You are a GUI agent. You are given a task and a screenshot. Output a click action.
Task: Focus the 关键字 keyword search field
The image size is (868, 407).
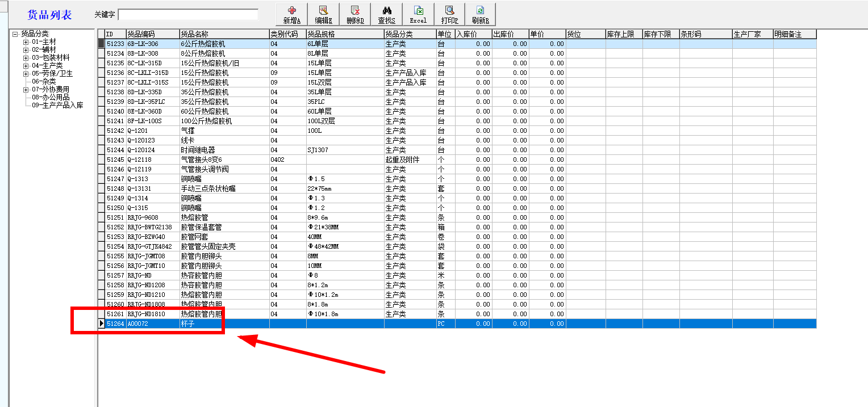click(188, 15)
